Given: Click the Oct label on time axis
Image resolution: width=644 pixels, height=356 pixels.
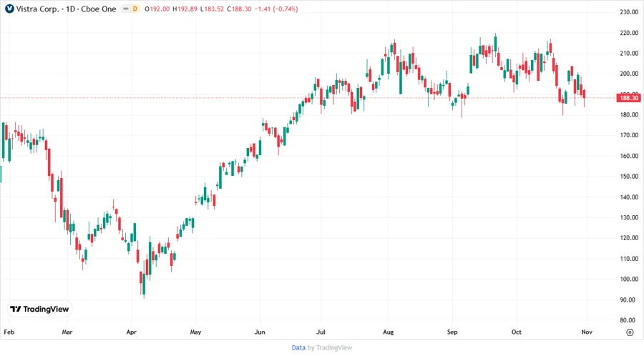Looking at the screenshot, I should [516, 332].
